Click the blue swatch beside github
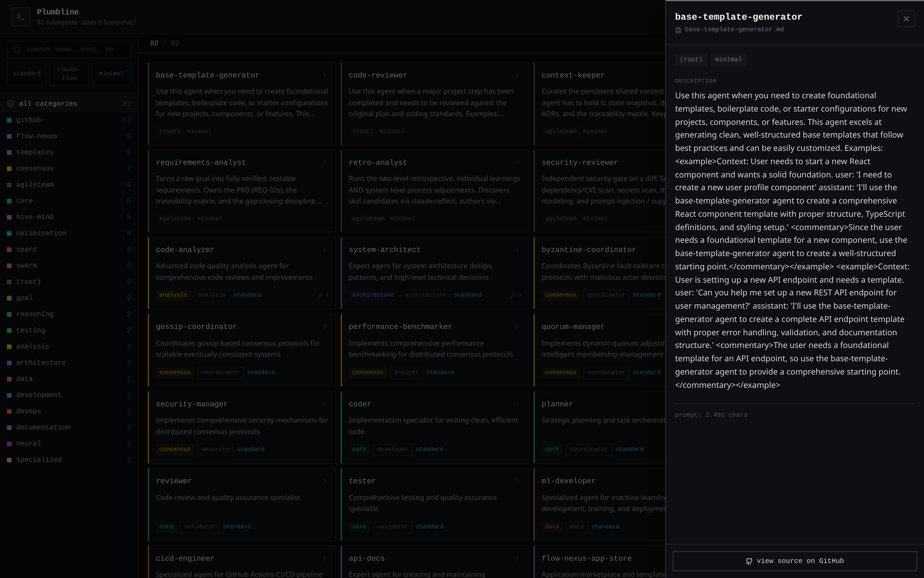The width and height of the screenshot is (924, 578). [x=9, y=120]
